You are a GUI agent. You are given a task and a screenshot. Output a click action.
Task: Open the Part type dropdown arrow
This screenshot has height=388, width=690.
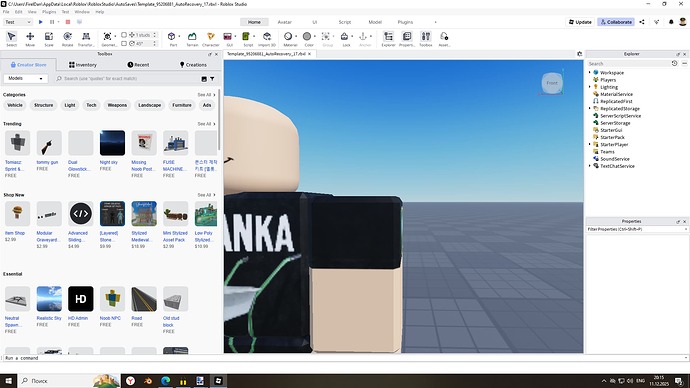(180, 37)
